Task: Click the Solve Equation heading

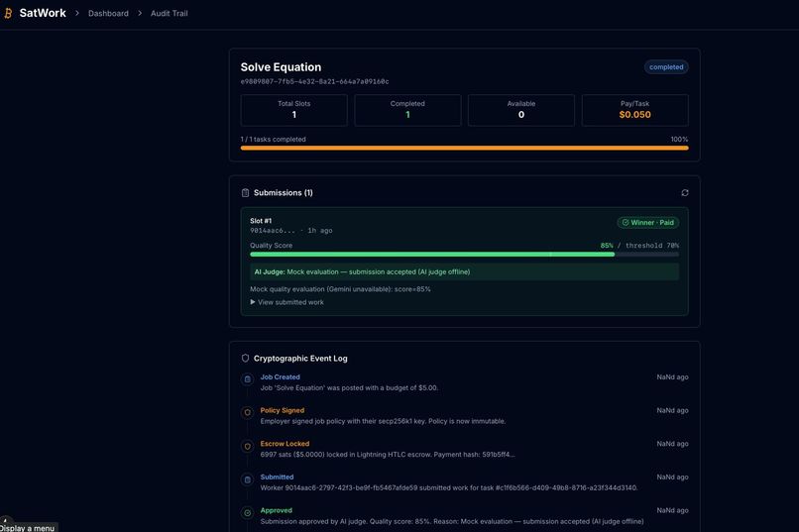Action: point(281,67)
